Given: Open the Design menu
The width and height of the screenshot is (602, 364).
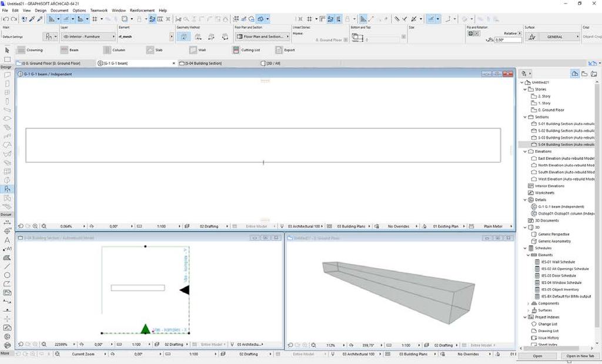Looking at the screenshot, I should point(41,11).
